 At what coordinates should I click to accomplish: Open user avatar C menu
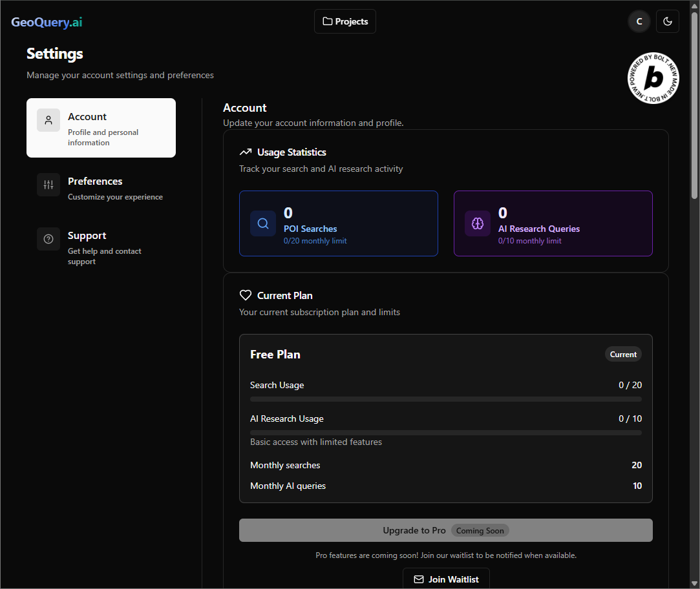click(639, 21)
